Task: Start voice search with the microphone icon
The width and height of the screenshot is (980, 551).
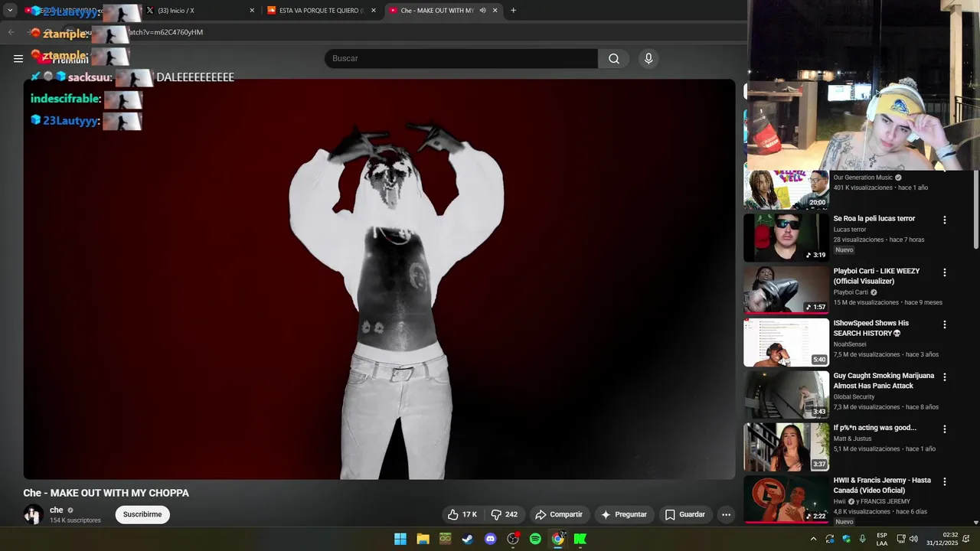Action: pos(648,58)
